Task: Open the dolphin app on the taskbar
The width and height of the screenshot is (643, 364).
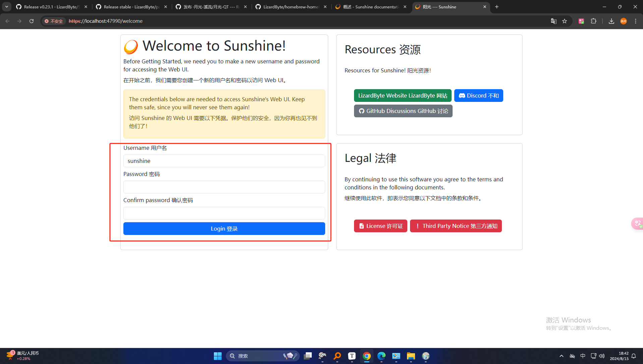Action: coord(323,356)
